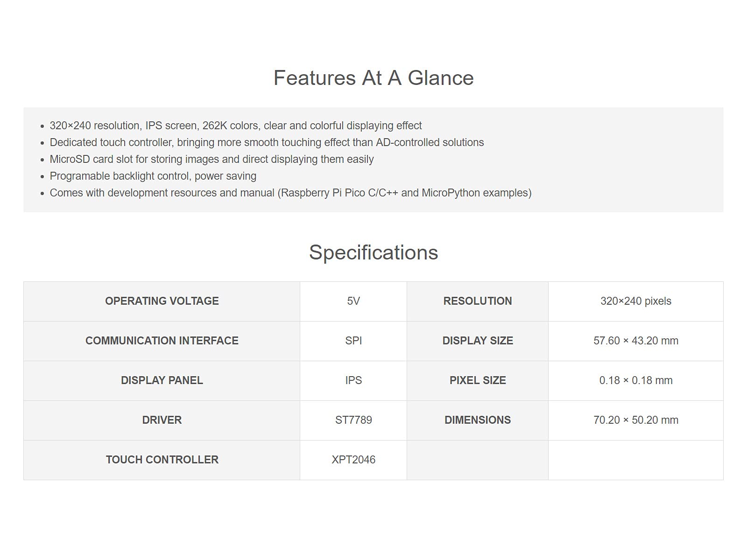Click the 70.20 × 50.20 mm dimensions value
The image size is (747, 560).
point(636,420)
